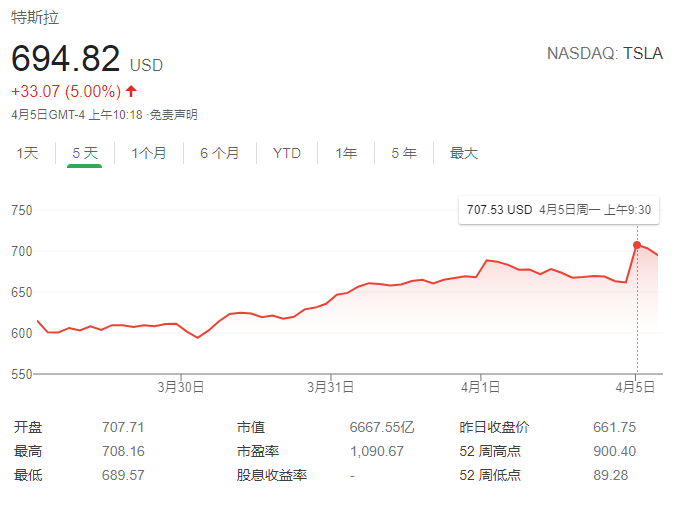Click the 市值 value 6667.55亿
The image size is (690, 521).
point(382,427)
